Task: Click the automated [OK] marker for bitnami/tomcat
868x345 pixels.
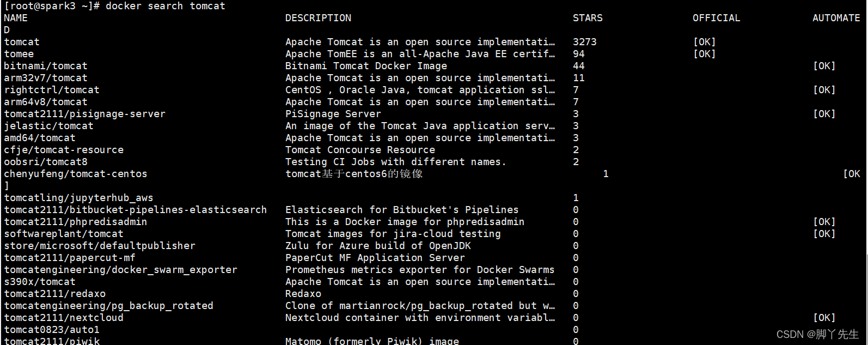Action: coord(824,66)
